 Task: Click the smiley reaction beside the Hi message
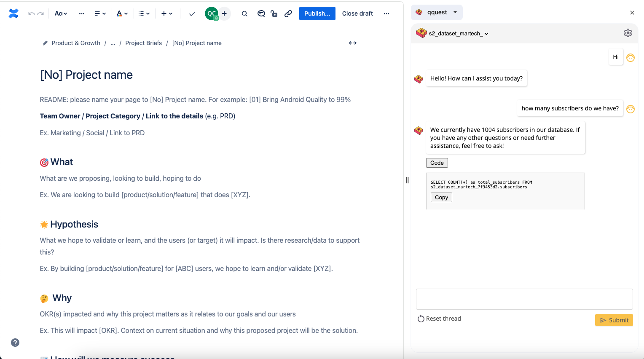pos(631,57)
